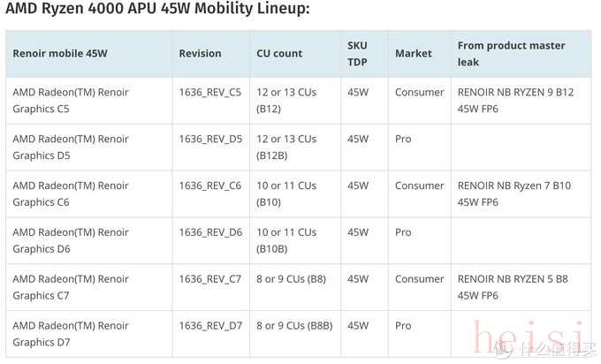This screenshot has width=601, height=364.
Task: Click the 1636_REV_D7 revision cell
Action: [210, 326]
